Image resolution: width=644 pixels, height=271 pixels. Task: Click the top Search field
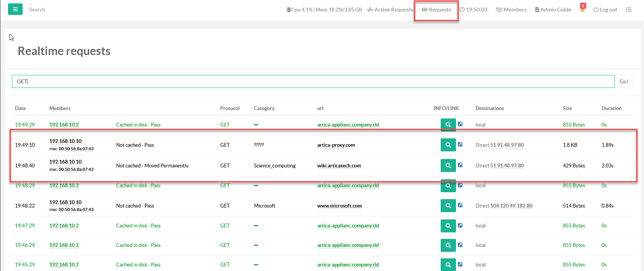(37, 10)
